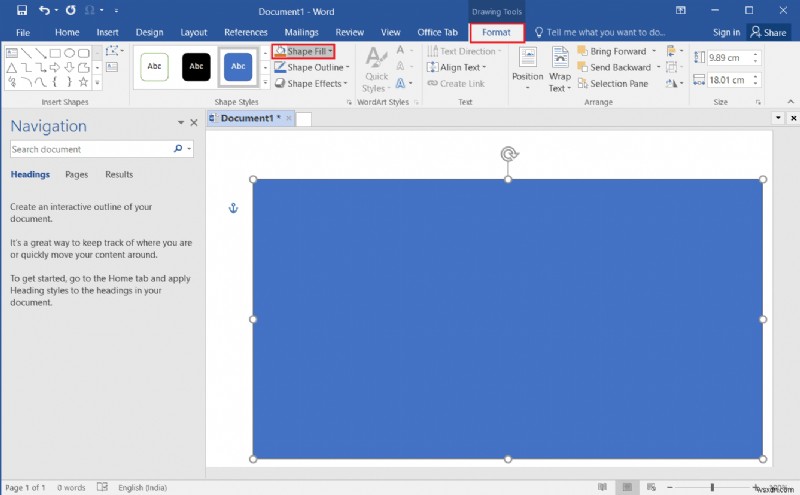Click the anchor icon beside the shape
This screenshot has height=495, width=800.
coord(234,208)
